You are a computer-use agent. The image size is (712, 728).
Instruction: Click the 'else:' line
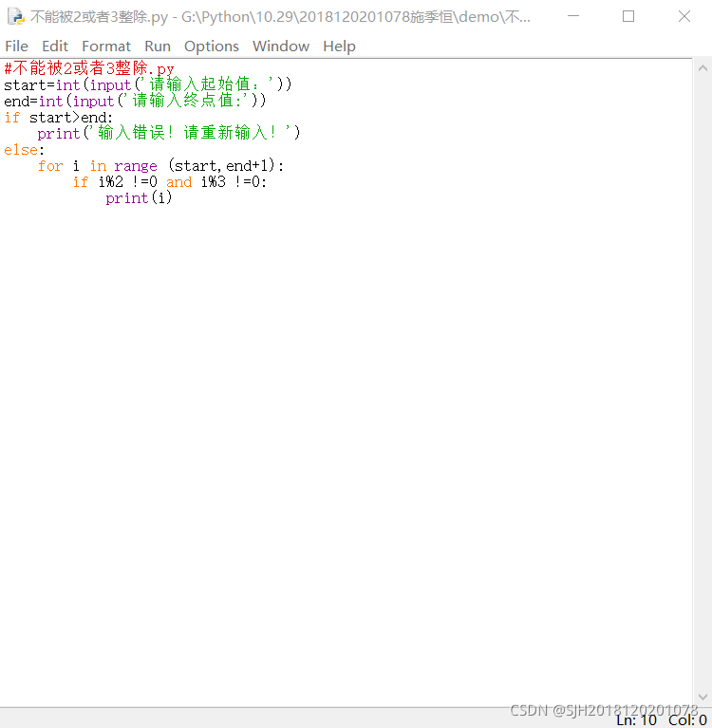[x=24, y=150]
